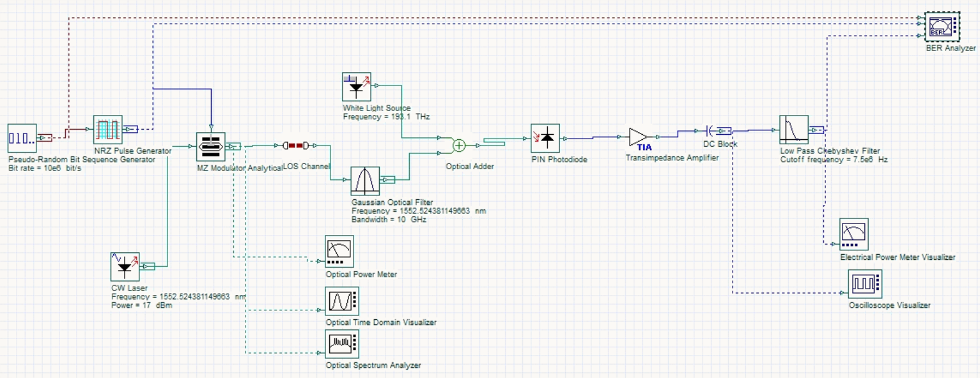Open the Optical Spectrum Analyzer icon
The width and height of the screenshot is (980, 378).
coord(342,344)
